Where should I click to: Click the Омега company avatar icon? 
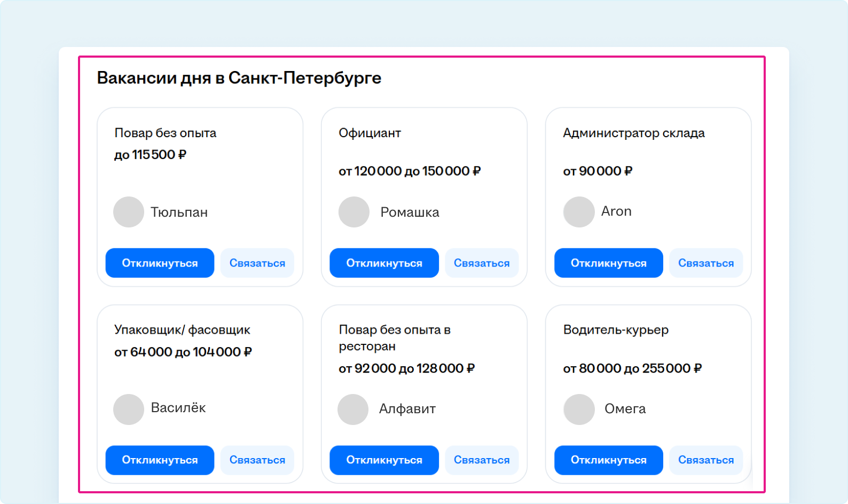pos(579,409)
